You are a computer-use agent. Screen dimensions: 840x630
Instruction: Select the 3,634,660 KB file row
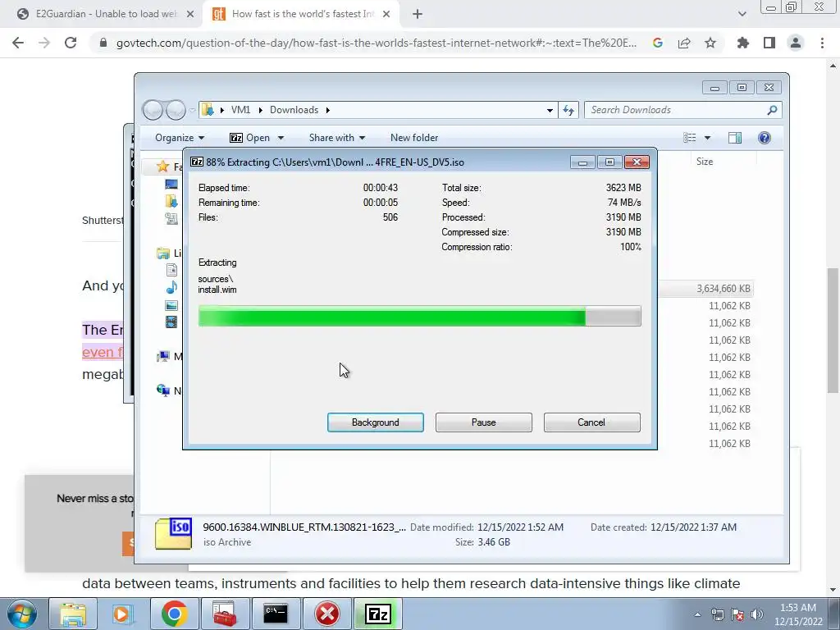706,289
